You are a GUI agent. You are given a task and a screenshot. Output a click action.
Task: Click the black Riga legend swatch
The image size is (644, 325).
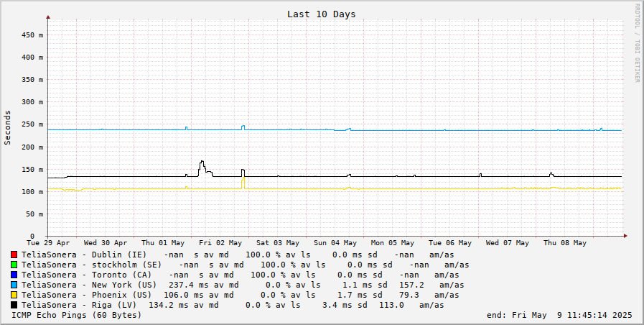14,305
